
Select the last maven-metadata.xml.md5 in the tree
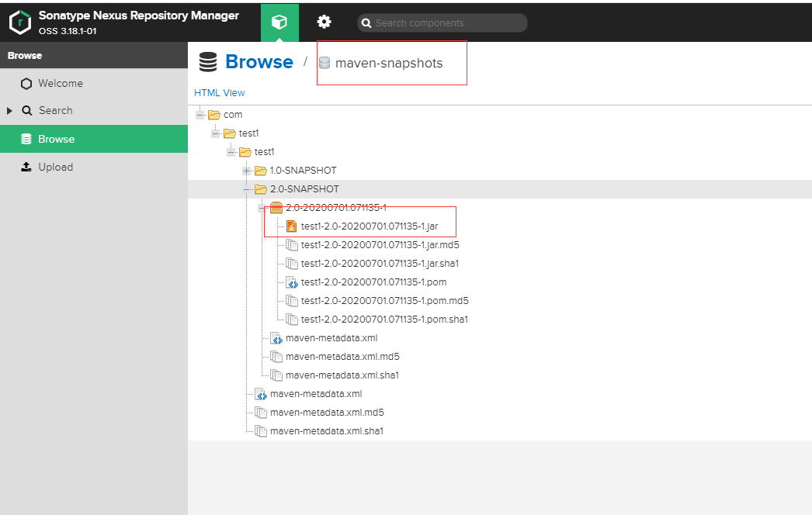pyautogui.click(x=327, y=413)
